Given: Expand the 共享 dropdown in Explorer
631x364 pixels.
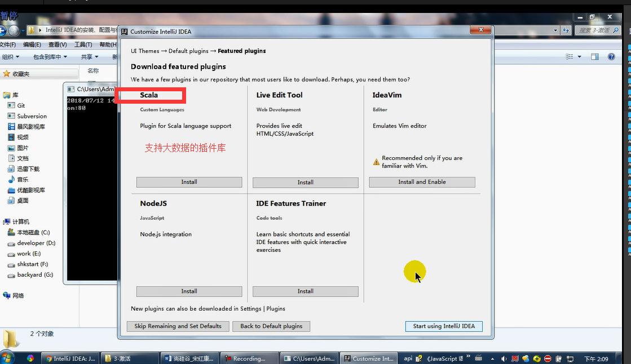Looking at the screenshot, I should [x=89, y=57].
